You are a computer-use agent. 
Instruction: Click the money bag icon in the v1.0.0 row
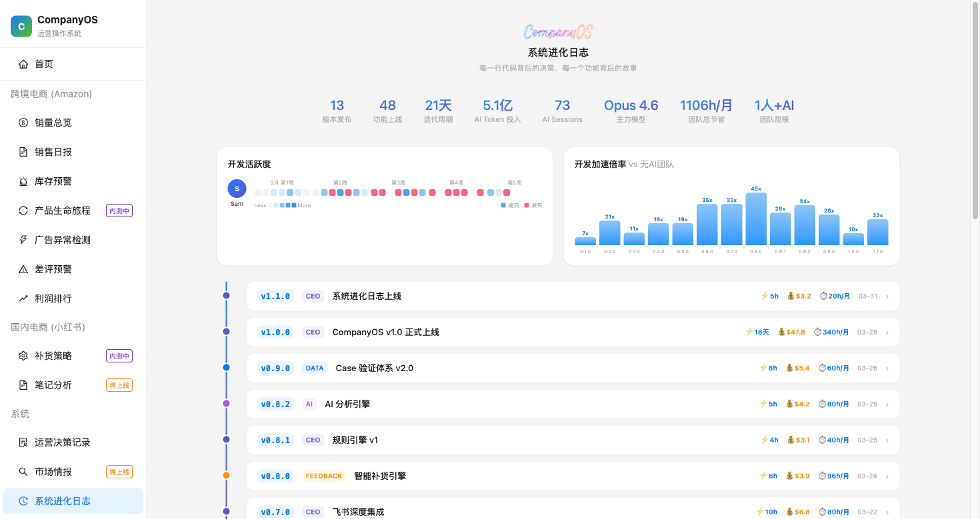pyautogui.click(x=782, y=332)
